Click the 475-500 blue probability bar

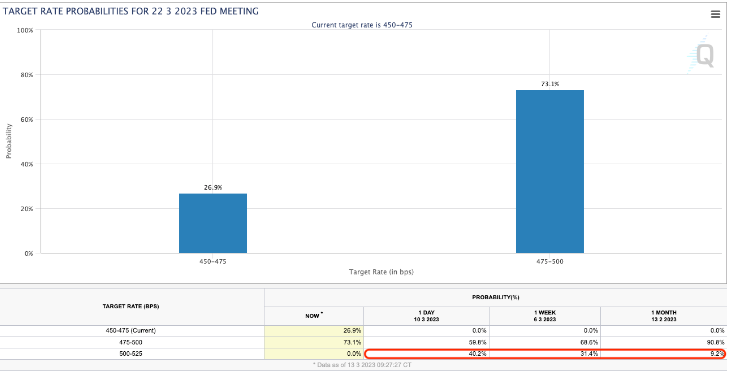pos(550,172)
